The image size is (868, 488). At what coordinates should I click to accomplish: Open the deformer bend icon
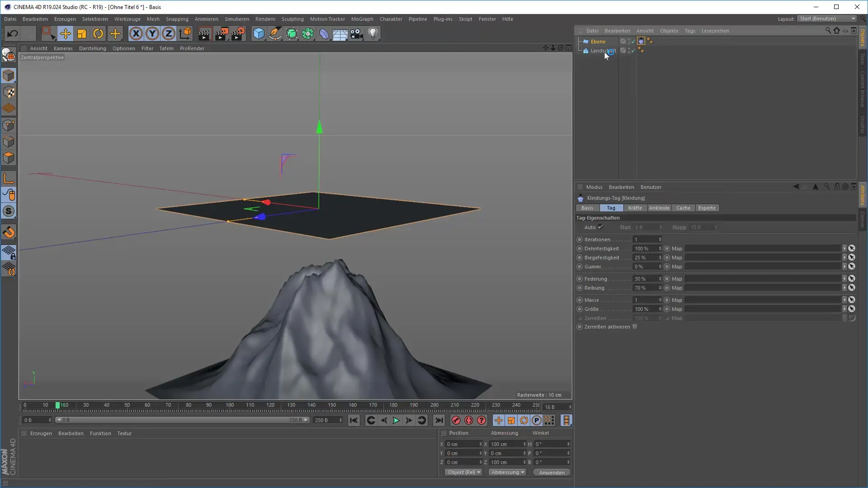tap(324, 33)
